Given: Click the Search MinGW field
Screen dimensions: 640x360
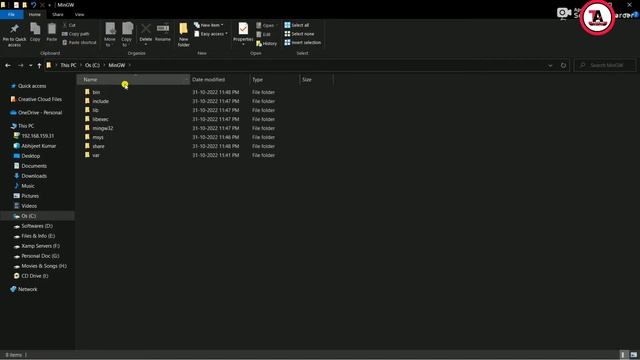Looking at the screenshot, I should tap(605, 65).
